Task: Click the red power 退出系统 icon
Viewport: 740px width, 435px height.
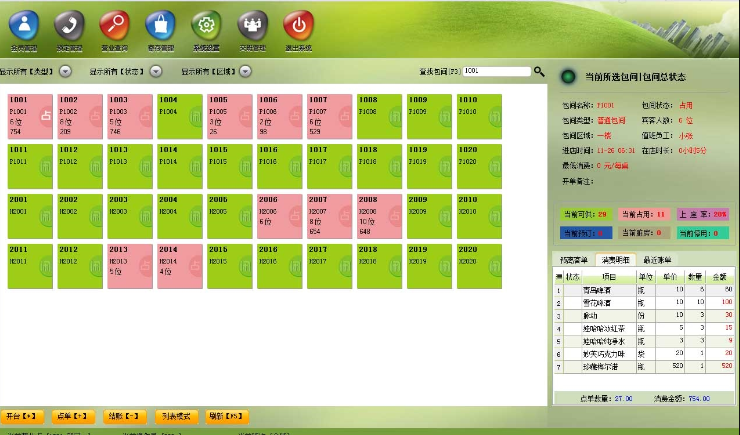Action: (299, 25)
